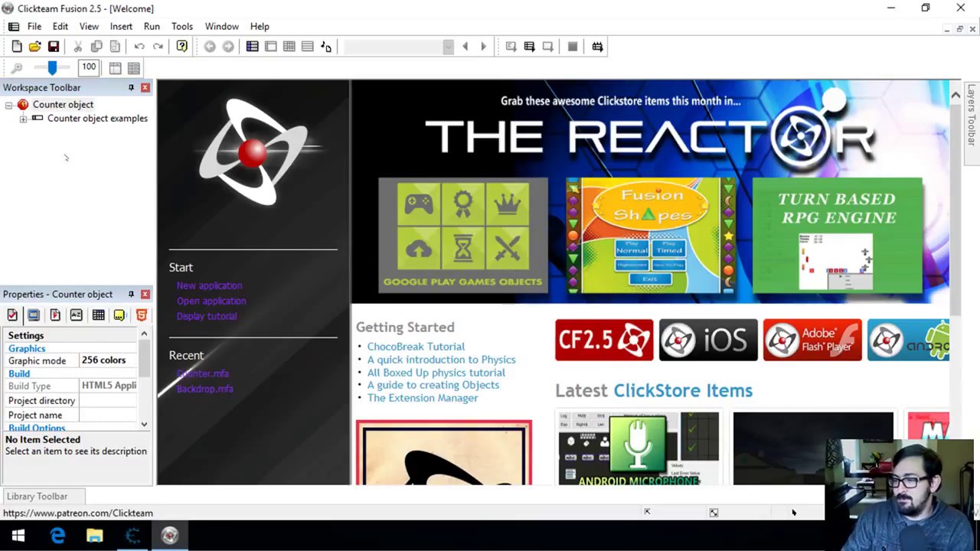
Task: Click the Back navigation circle arrow
Action: (x=210, y=47)
